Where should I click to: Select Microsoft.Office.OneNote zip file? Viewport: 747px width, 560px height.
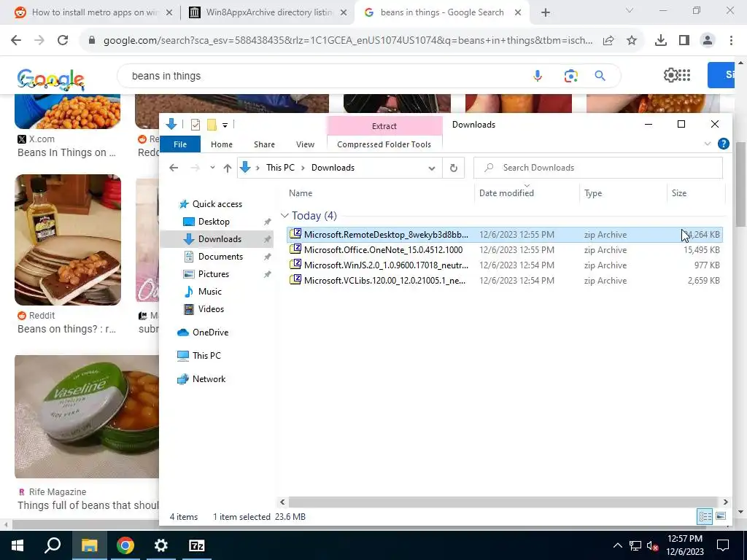505,250
